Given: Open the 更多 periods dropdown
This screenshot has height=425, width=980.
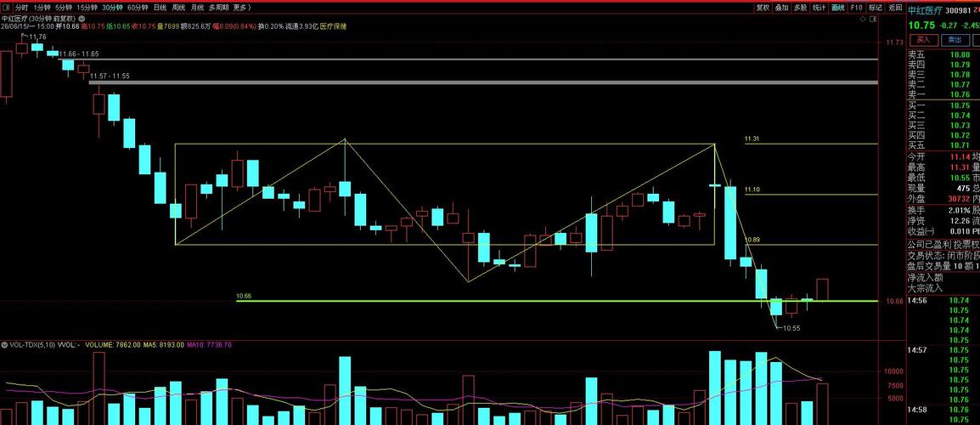Looking at the screenshot, I should [241, 8].
